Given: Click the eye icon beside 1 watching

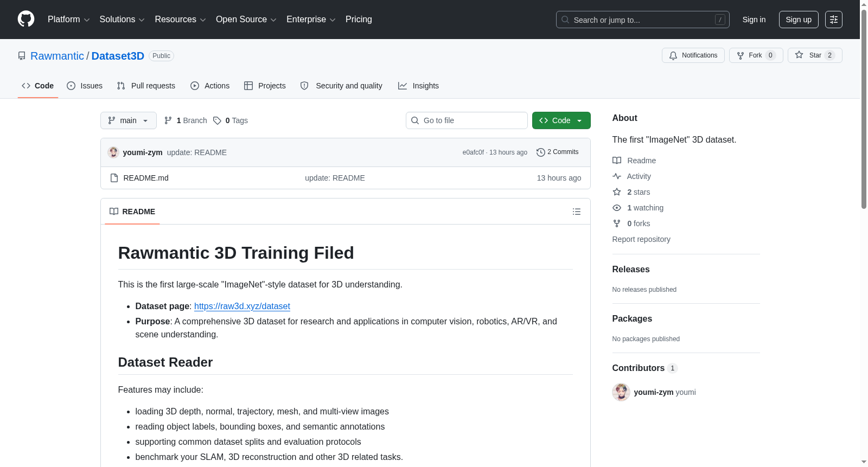Looking at the screenshot, I should coord(617,208).
